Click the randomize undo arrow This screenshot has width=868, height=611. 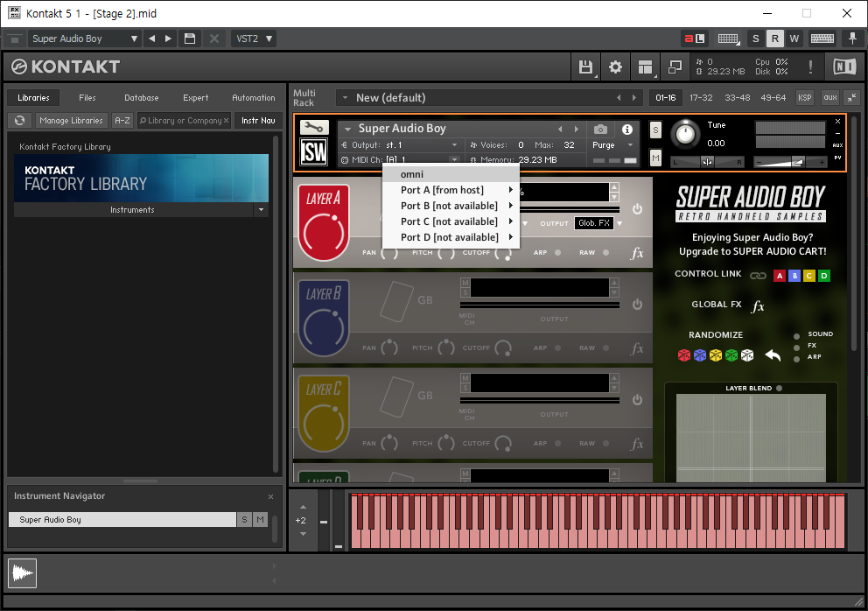click(773, 355)
